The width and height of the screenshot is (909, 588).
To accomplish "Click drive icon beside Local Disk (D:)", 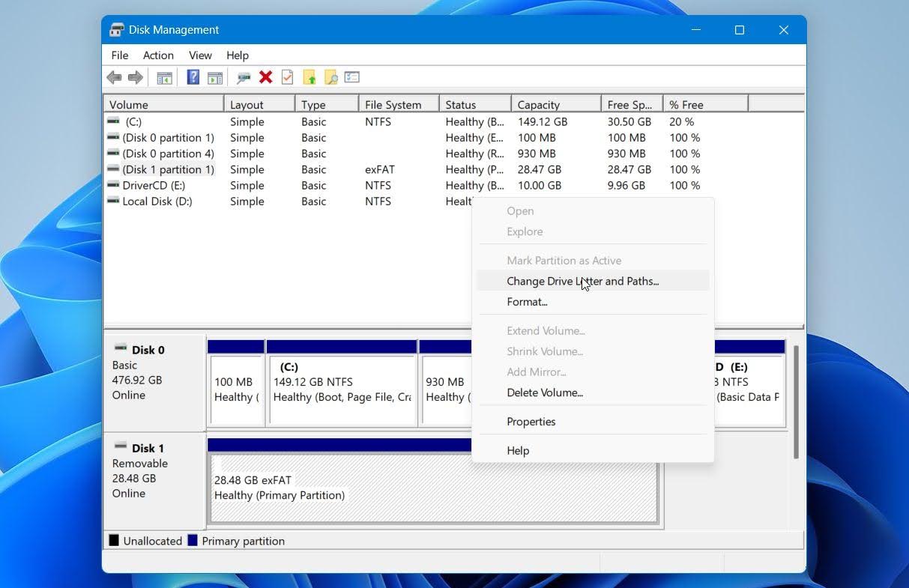I will (113, 201).
